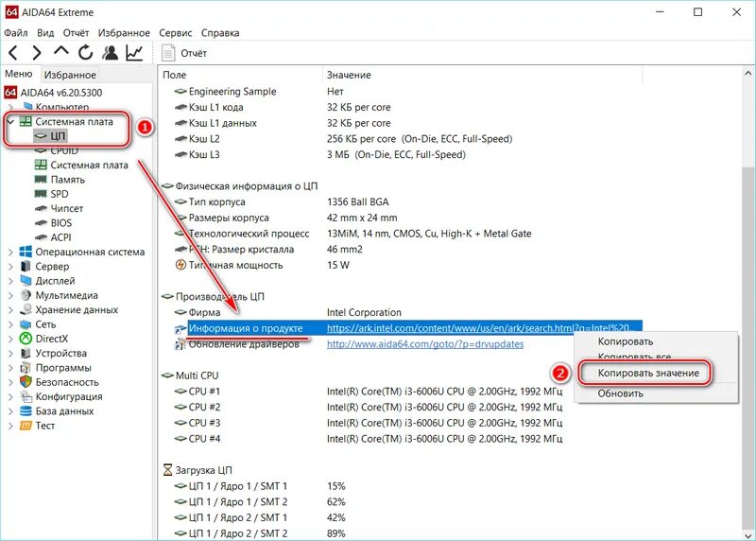This screenshot has width=756, height=541.
Task: Open the ark.intel.com product link
Action: point(480,328)
